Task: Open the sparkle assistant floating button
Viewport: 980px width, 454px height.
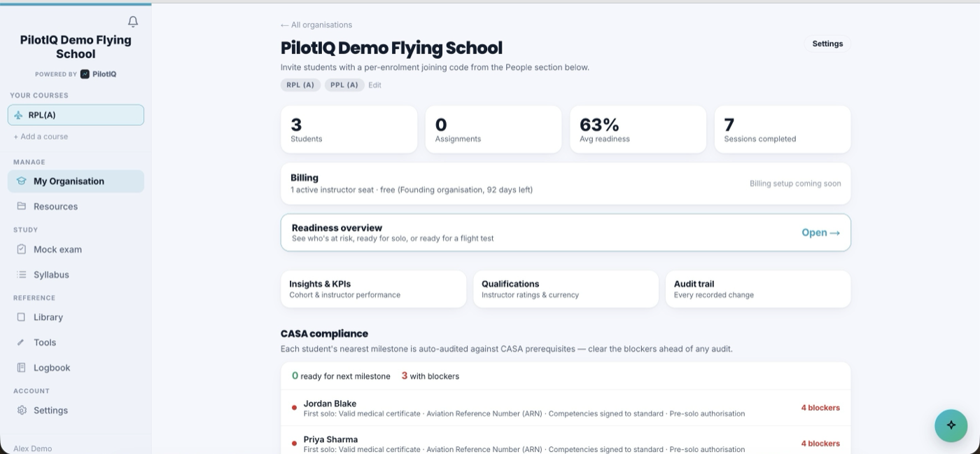Action: point(951,425)
